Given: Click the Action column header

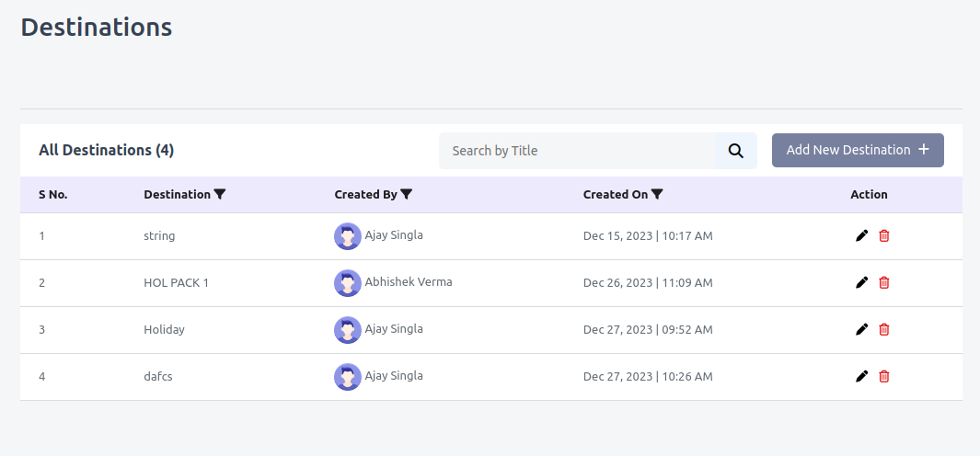Looking at the screenshot, I should 869,194.
